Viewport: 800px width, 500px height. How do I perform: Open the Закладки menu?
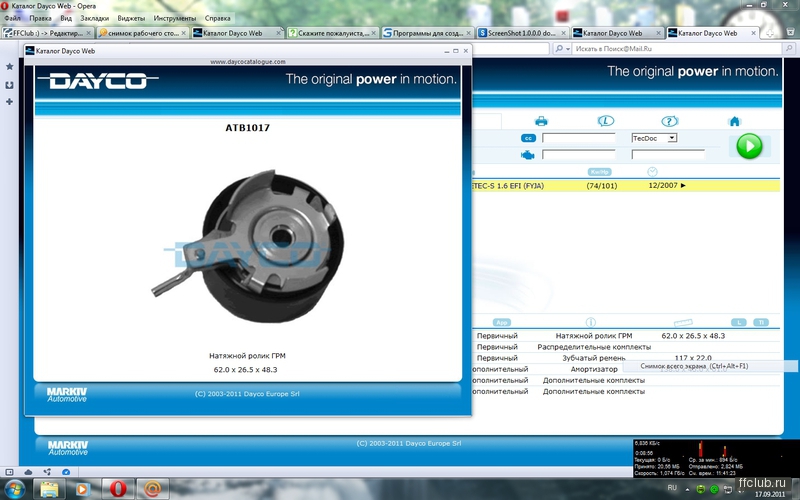point(94,18)
